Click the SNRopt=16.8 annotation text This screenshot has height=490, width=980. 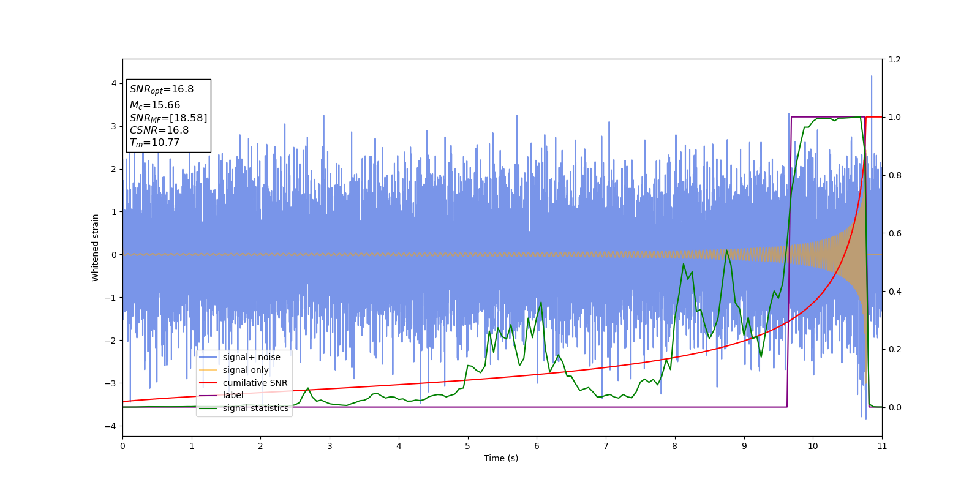click(162, 89)
